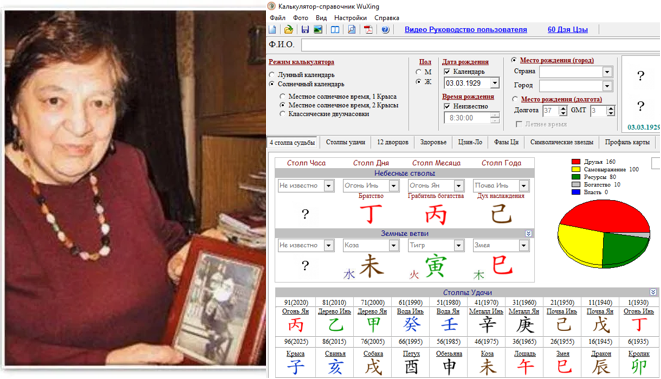The width and height of the screenshot is (661, 379).
Task: Switch to the 12 дворцов tab
Action: [x=392, y=142]
